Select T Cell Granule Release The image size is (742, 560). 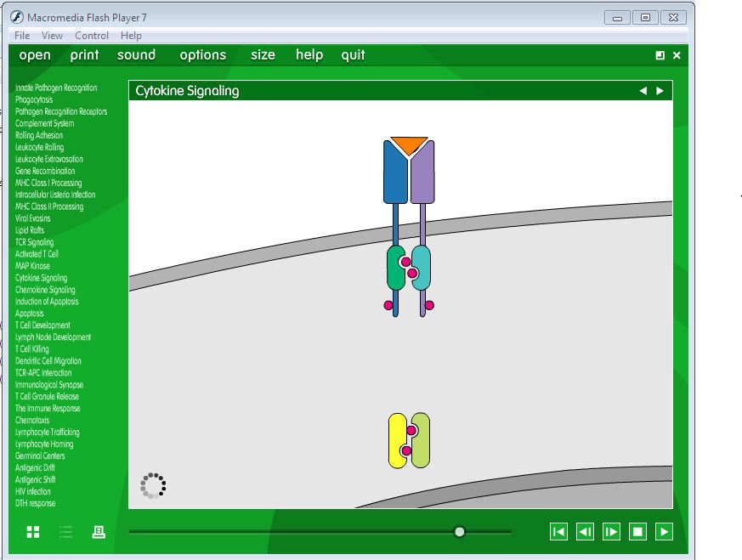click(x=47, y=397)
